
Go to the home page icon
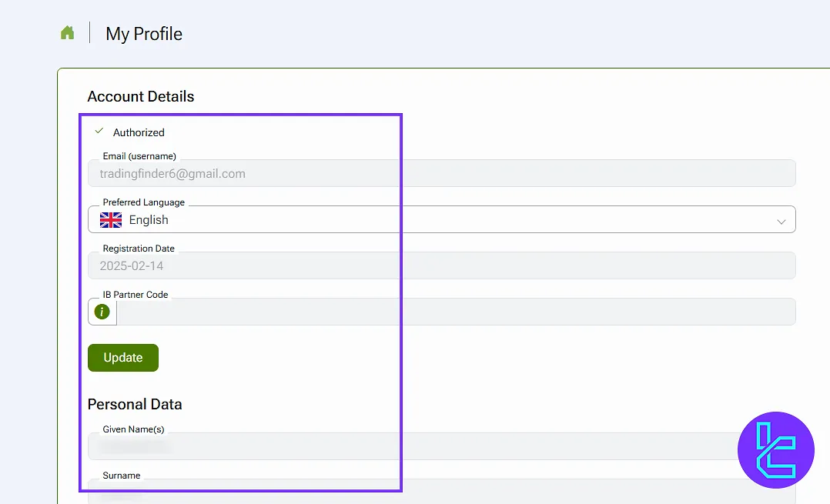tap(68, 33)
